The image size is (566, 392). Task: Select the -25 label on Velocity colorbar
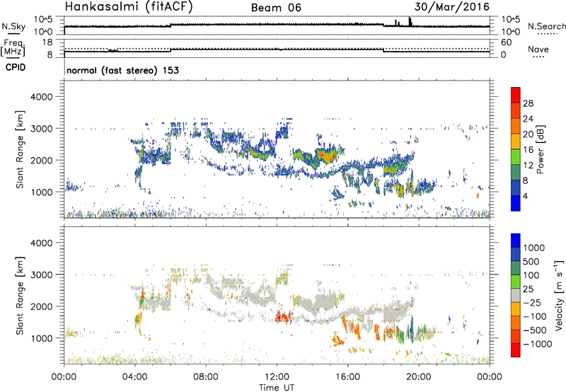533,303
